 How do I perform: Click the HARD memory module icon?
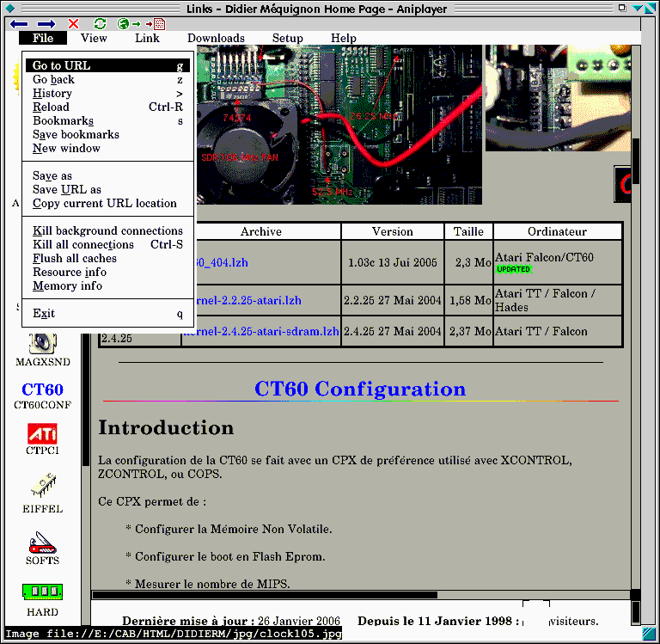point(42,592)
